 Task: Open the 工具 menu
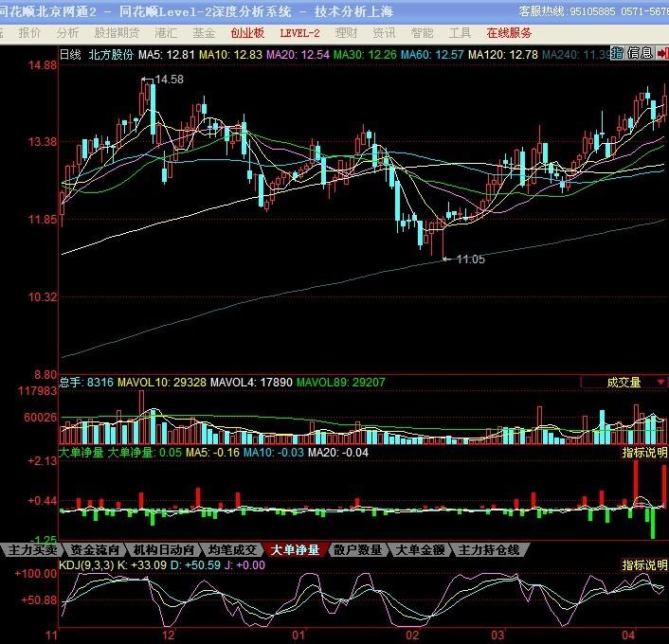(460, 33)
